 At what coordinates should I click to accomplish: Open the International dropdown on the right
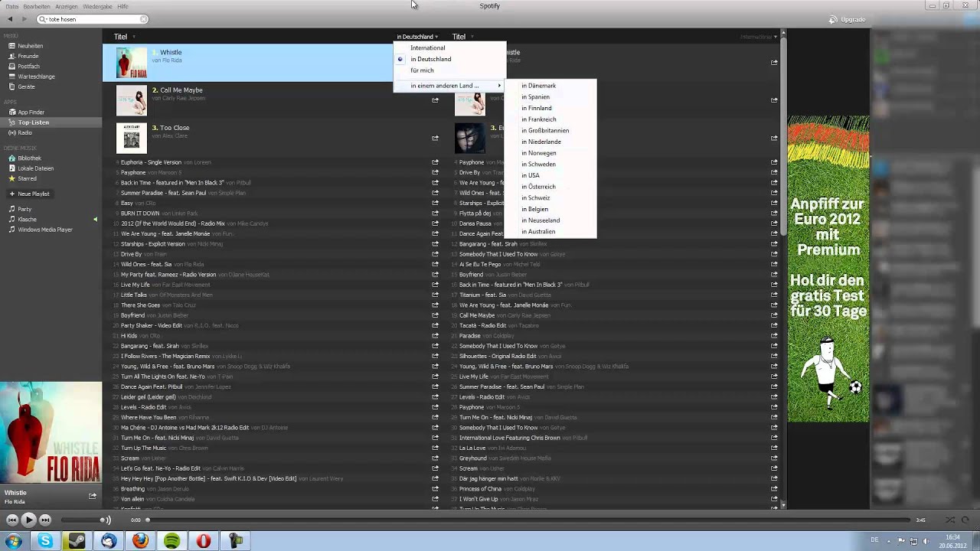(x=758, y=37)
